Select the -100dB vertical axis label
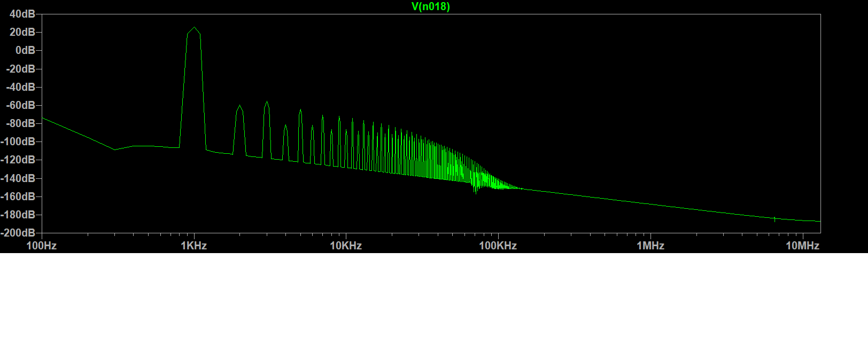The image size is (868, 346). point(18,141)
